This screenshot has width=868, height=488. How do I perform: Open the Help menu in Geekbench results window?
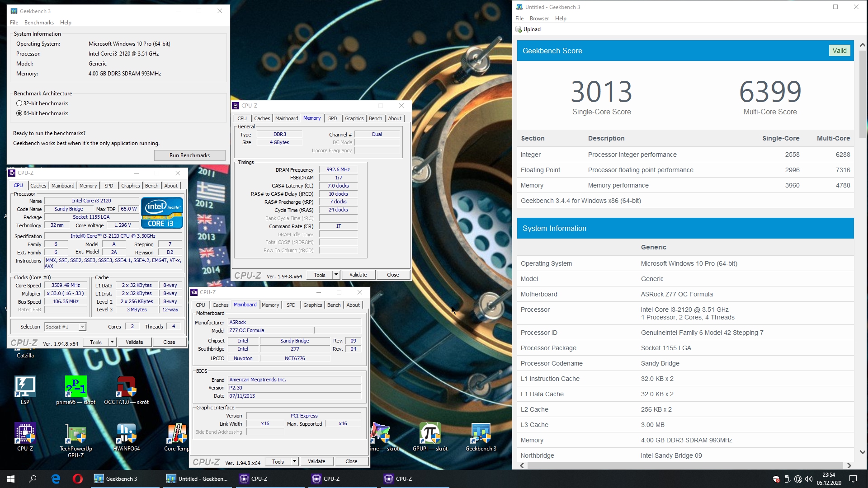561,19
